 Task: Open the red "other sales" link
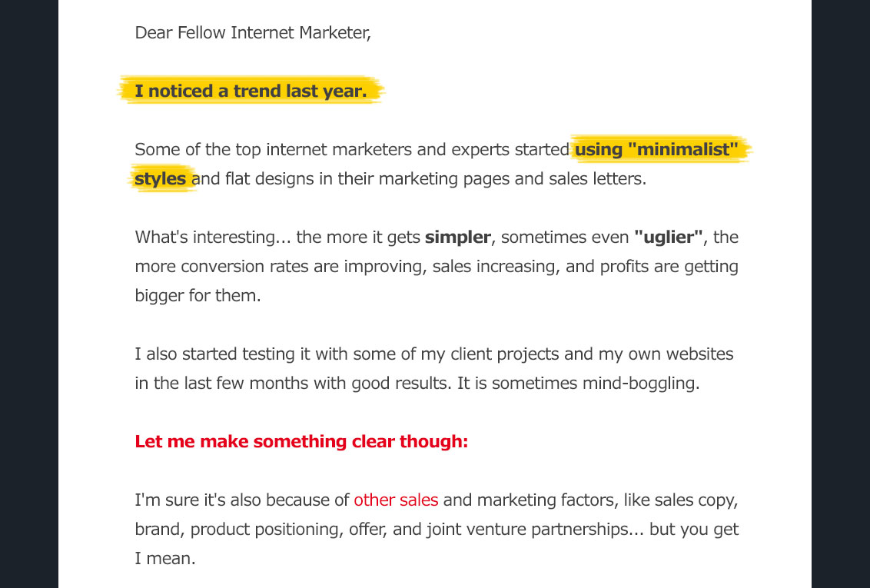click(396, 500)
